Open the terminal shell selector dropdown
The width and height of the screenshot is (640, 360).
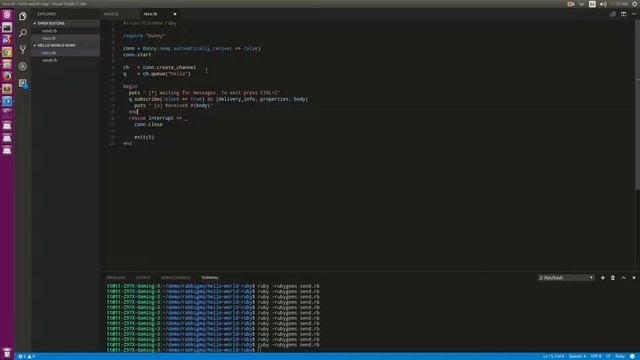pos(566,278)
